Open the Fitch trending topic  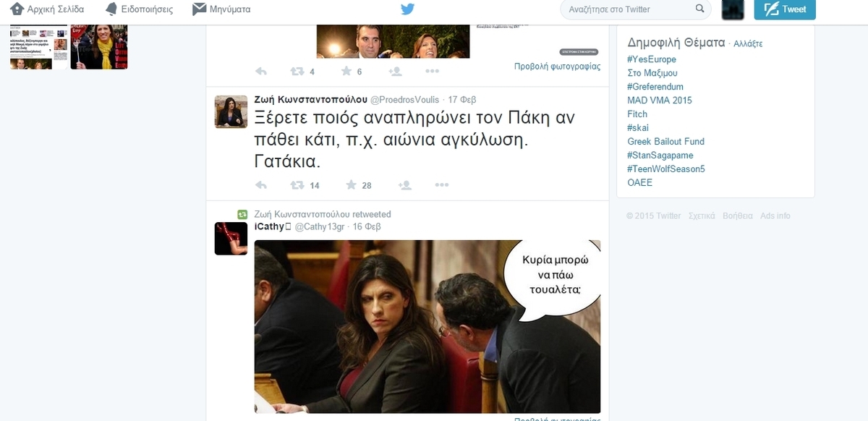[637, 114]
